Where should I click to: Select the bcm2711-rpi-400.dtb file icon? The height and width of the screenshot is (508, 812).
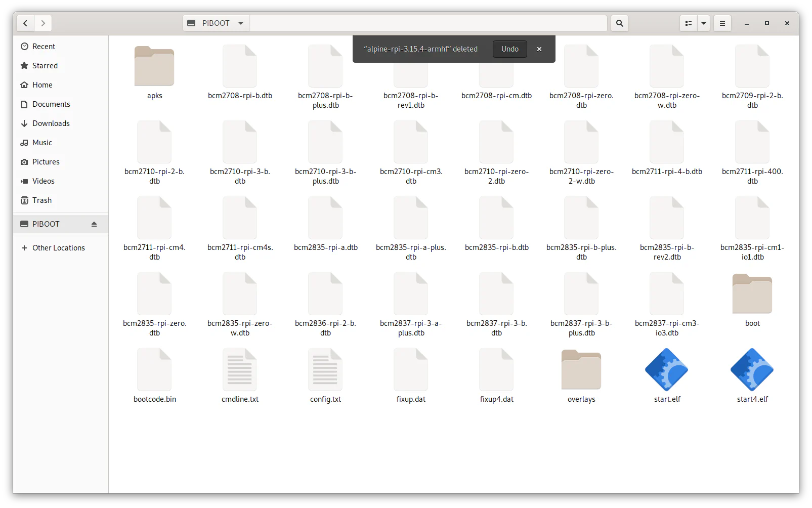point(752,142)
